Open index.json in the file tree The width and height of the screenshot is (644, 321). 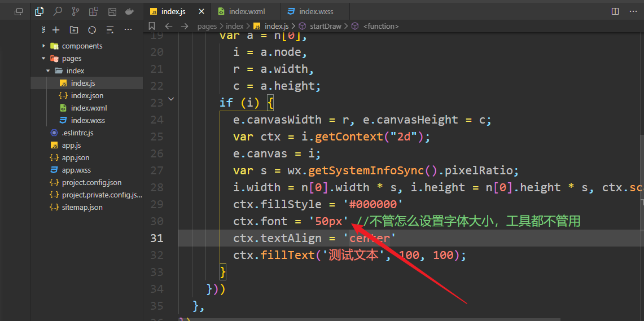[x=87, y=96]
